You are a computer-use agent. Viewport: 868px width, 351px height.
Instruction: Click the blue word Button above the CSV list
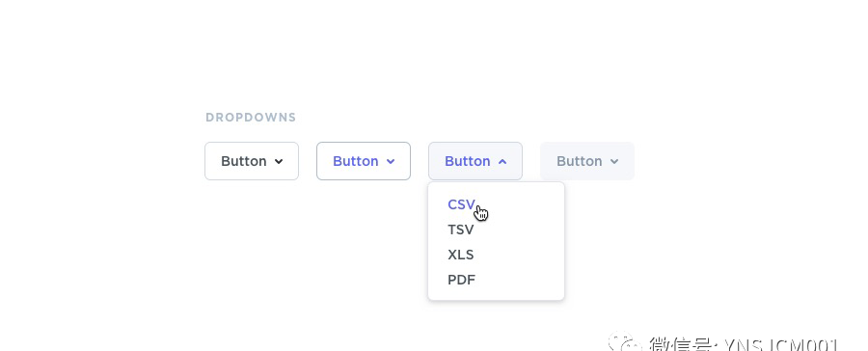tap(467, 161)
